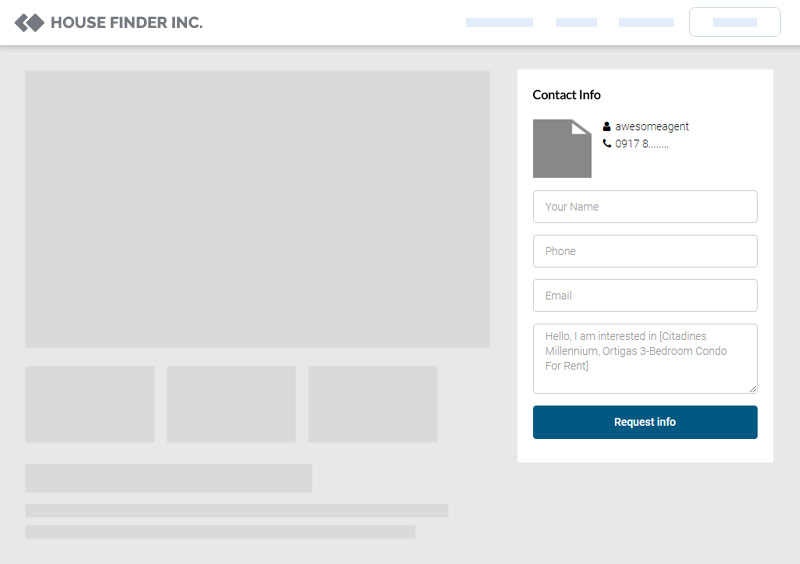Focus the Your Name input field
The width and height of the screenshot is (800, 564).
point(645,207)
